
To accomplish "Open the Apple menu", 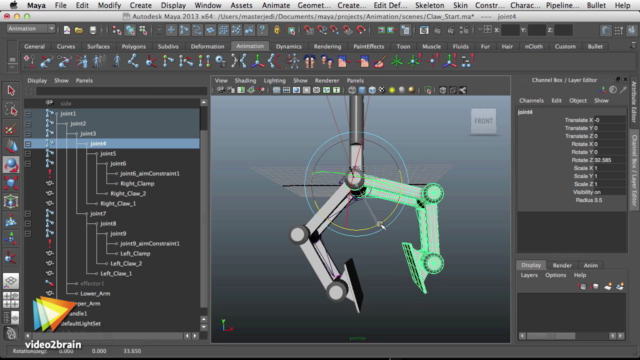I will pyautogui.click(x=13, y=5).
